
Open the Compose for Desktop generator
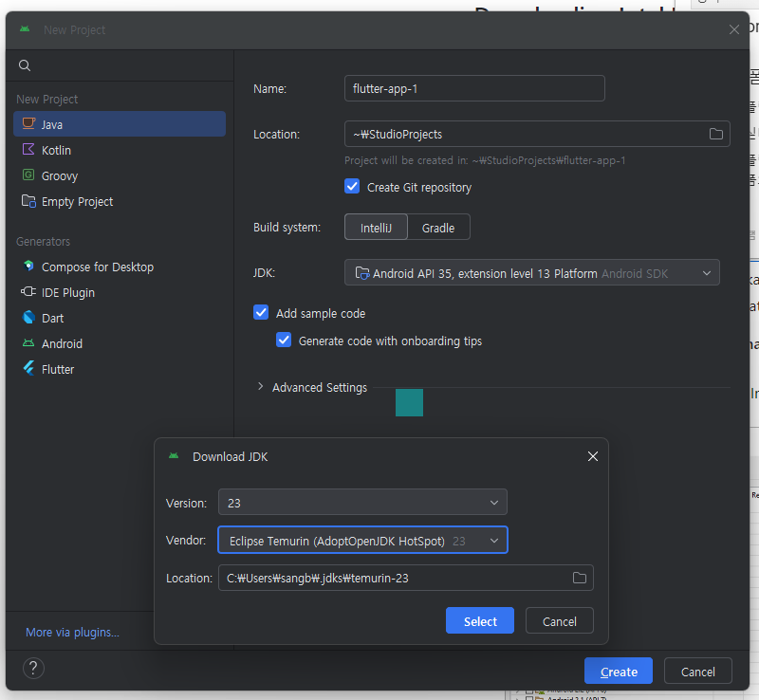pyautogui.click(x=97, y=267)
